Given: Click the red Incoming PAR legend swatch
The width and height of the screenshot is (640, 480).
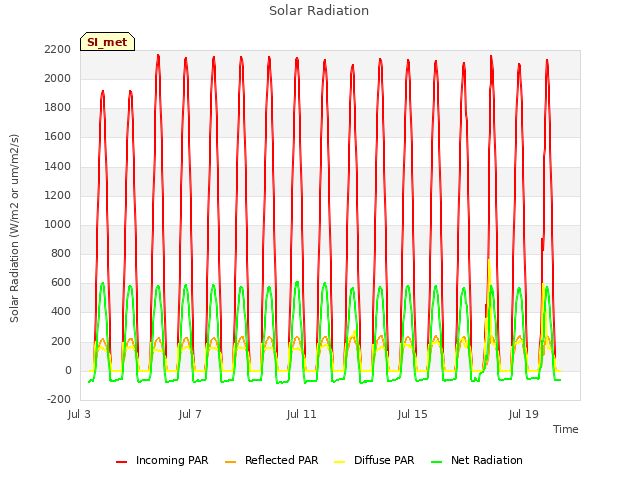Looking at the screenshot, I should [122, 461].
